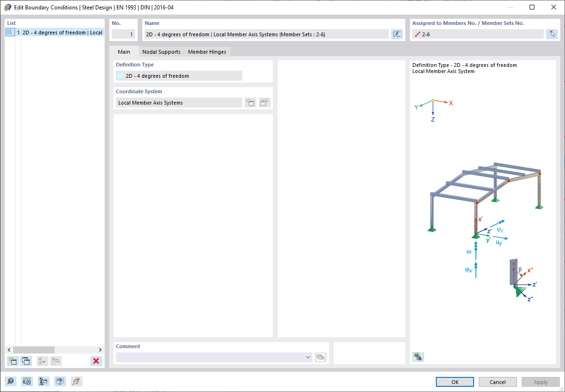Viewport: 565px width, 392px height.
Task: Click the invert selection icon
Action: pos(56,360)
